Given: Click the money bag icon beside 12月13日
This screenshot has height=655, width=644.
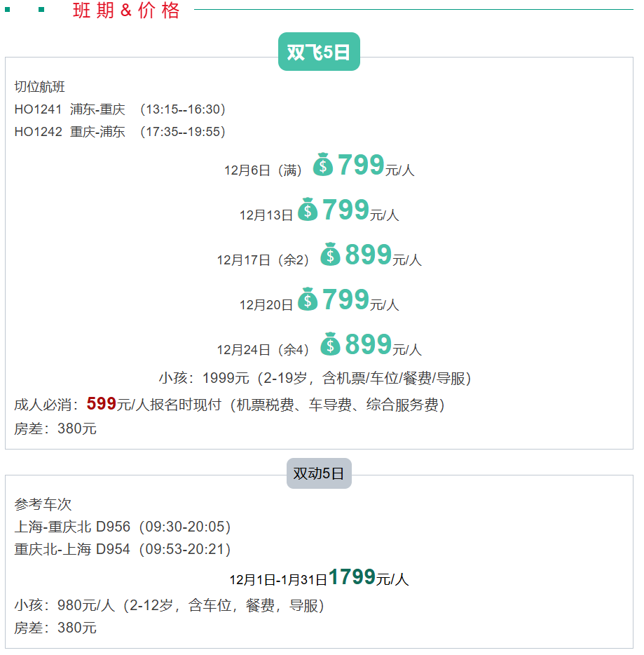Looking at the screenshot, I should 308,210.
